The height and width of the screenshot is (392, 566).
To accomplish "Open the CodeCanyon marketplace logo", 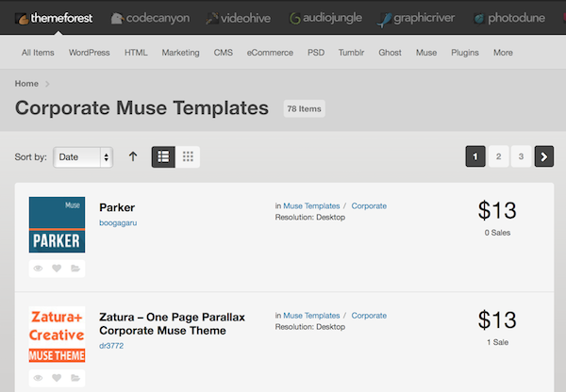I will tap(150, 17).
